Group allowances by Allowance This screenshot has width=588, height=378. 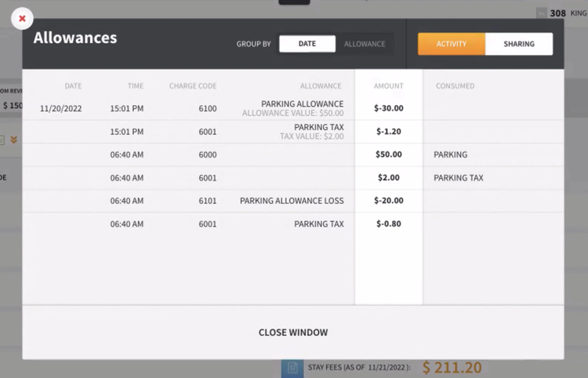point(365,44)
